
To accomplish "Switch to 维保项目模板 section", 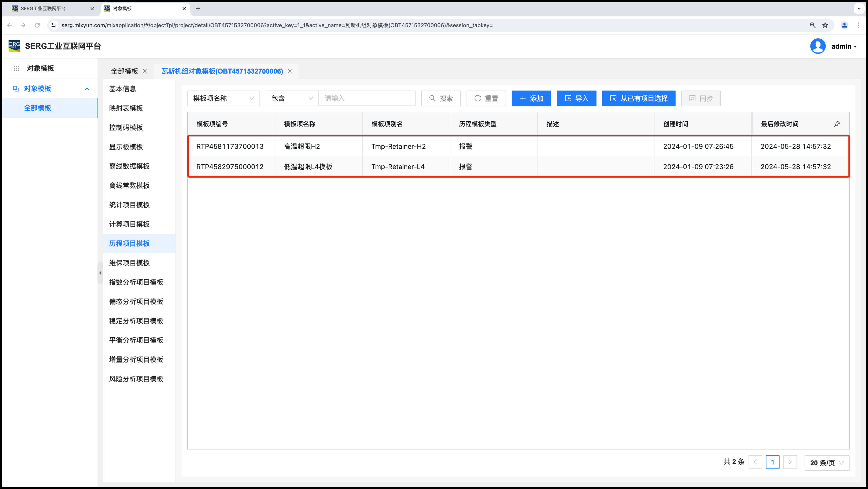I will pos(129,263).
